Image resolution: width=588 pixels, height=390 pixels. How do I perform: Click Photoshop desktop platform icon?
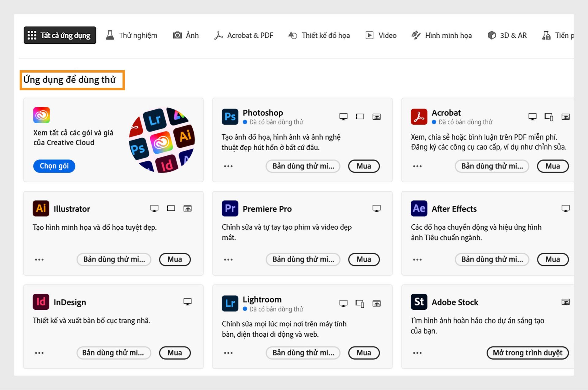click(343, 117)
